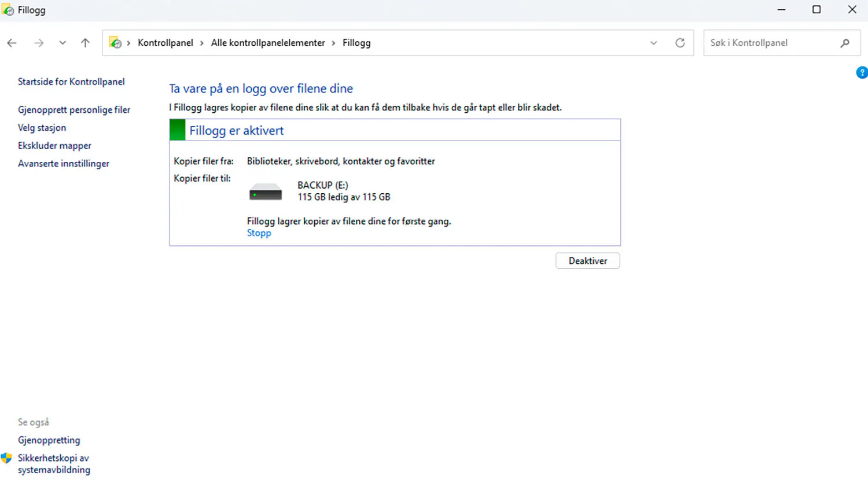This screenshot has width=868, height=487.
Task: Open help with the blue question mark icon
Action: (x=862, y=72)
